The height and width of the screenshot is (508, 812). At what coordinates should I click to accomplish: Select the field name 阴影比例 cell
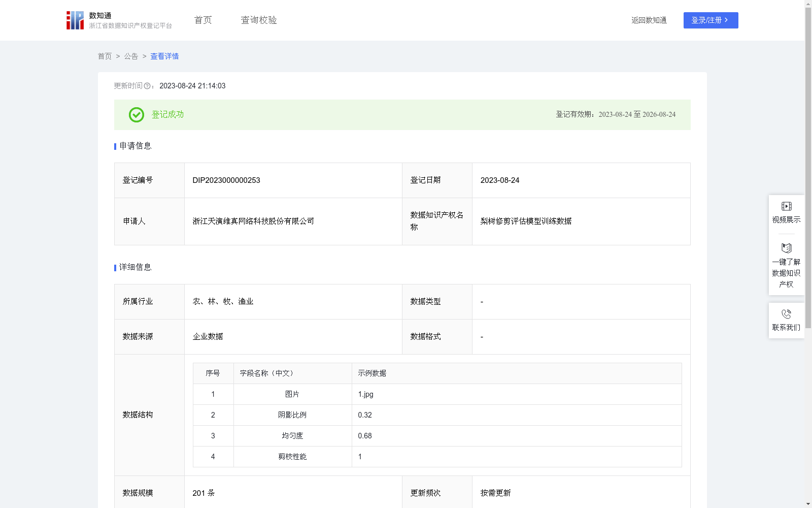(x=292, y=415)
